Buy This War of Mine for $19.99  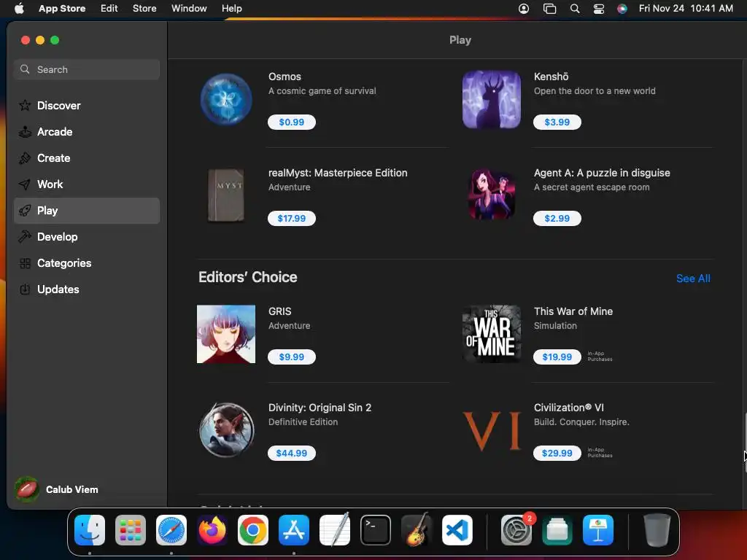point(557,357)
